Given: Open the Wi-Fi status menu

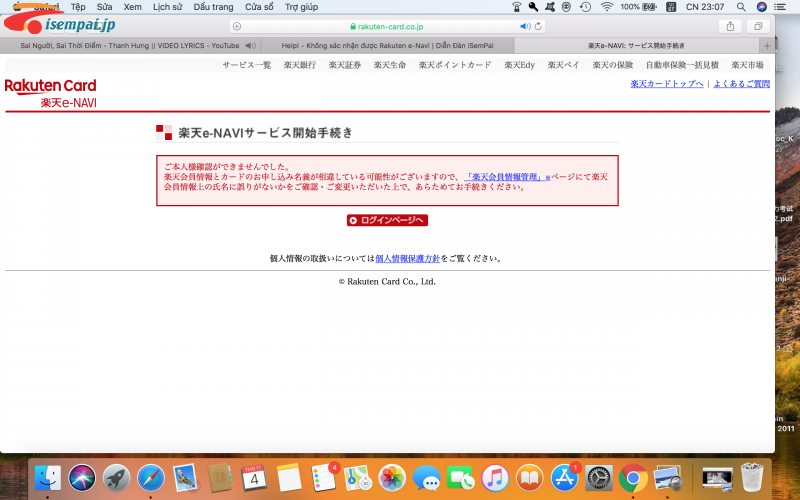Looking at the screenshot, I should click(606, 7).
